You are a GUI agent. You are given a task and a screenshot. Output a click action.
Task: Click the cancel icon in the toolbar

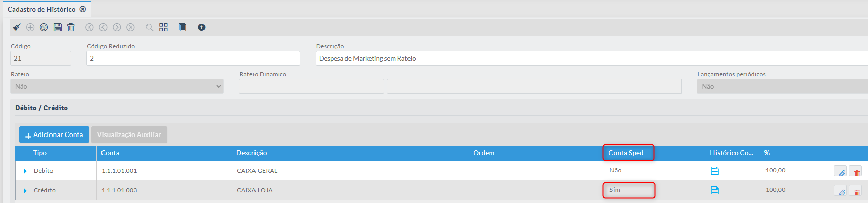[x=44, y=27]
